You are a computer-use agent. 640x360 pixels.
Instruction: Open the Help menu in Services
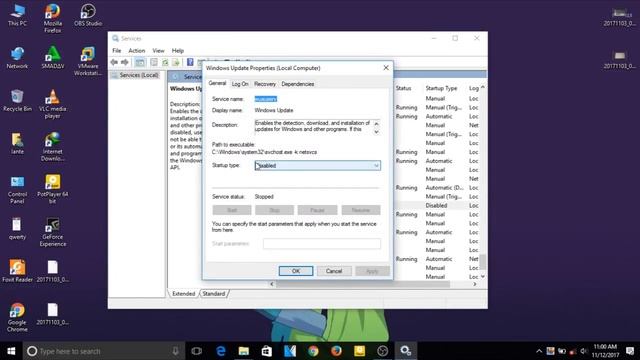pos(178,51)
